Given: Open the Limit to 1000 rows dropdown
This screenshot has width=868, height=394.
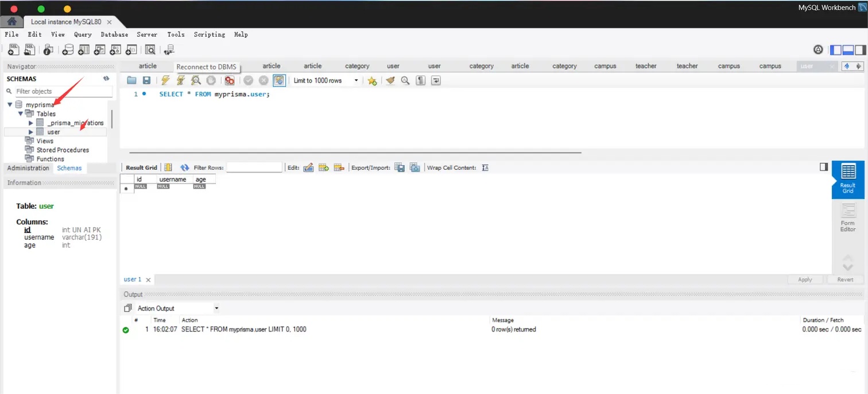Looking at the screenshot, I should (x=356, y=81).
